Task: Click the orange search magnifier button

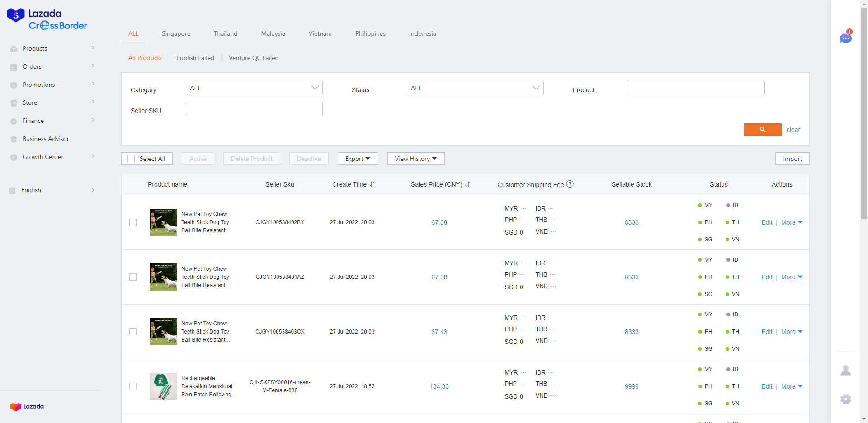Action: [762, 130]
